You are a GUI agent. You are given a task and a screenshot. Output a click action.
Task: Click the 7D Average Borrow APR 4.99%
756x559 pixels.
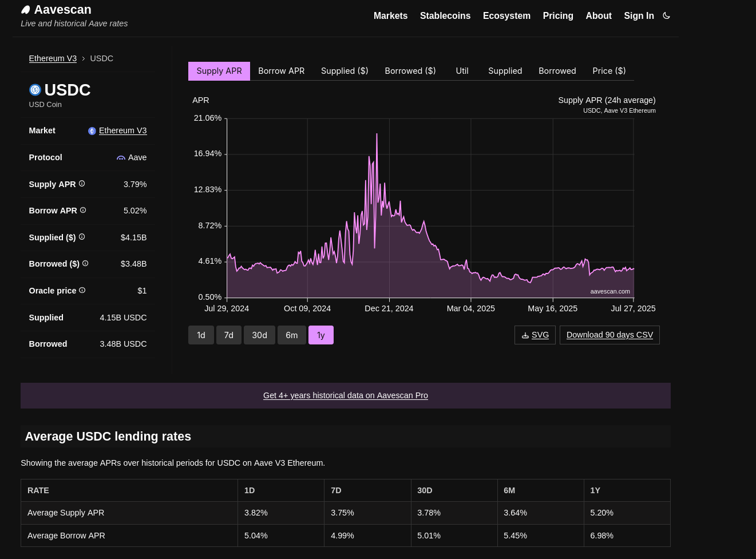342,536
